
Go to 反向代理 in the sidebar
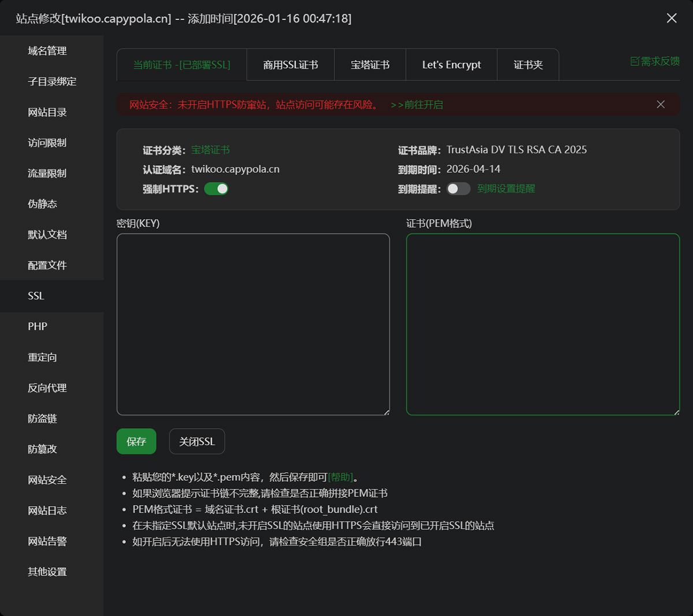(x=47, y=388)
